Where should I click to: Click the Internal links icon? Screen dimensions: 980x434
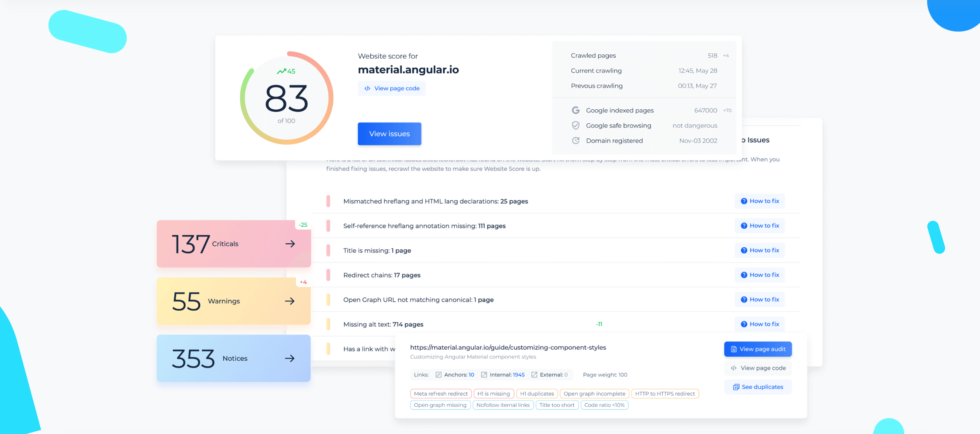[x=484, y=374]
